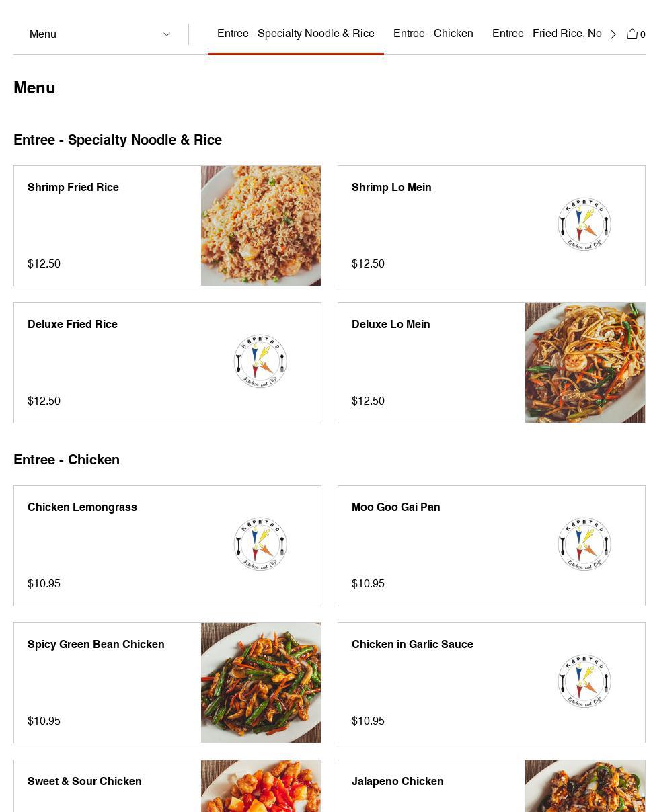Viewport: 649px width, 812px height.
Task: View the Jalapeno Chicken dish photo
Action: pyautogui.click(x=585, y=786)
